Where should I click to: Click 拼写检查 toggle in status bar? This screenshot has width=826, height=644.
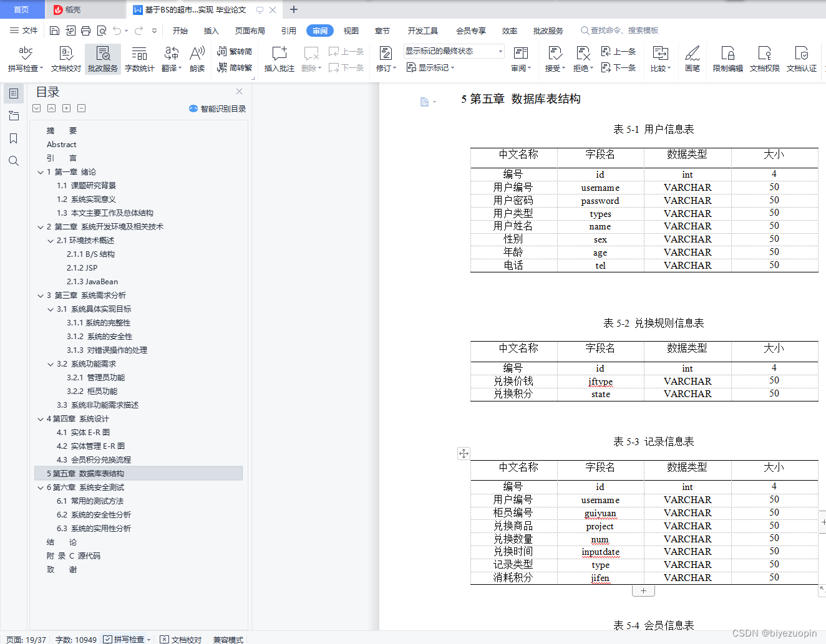pyautogui.click(x=127, y=639)
